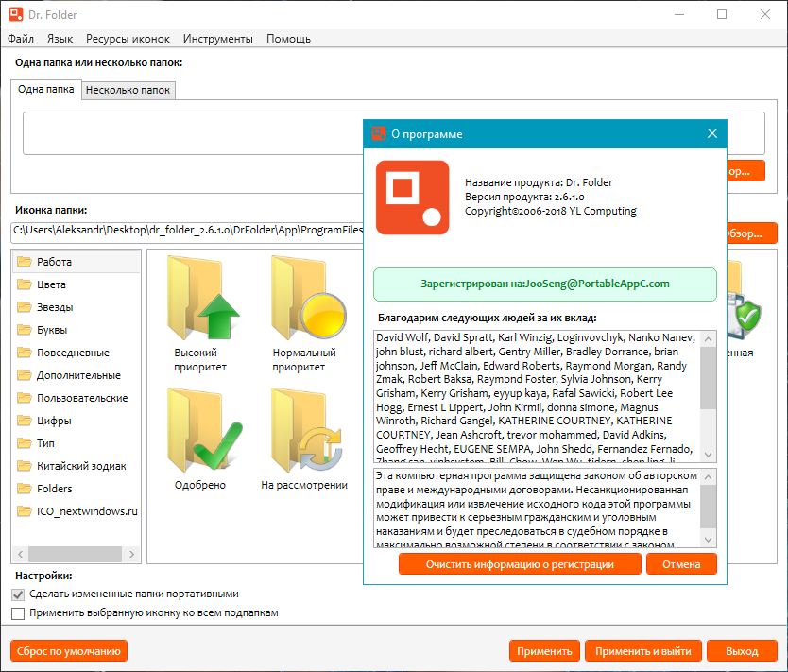Click the Dr. Folder title bar icon

(16, 14)
